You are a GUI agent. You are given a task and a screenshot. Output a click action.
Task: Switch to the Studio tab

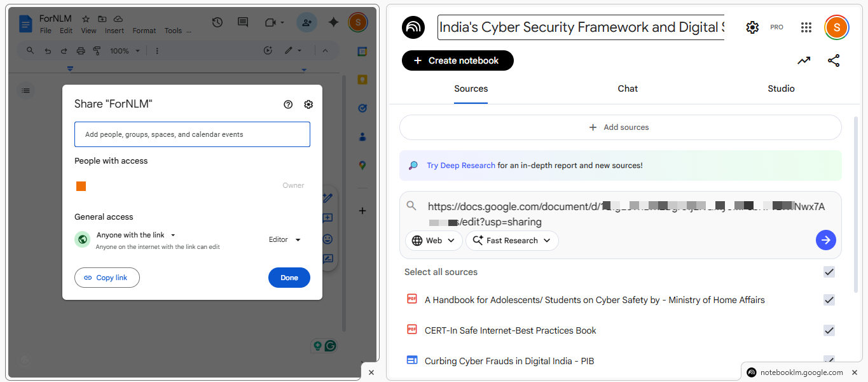[781, 88]
